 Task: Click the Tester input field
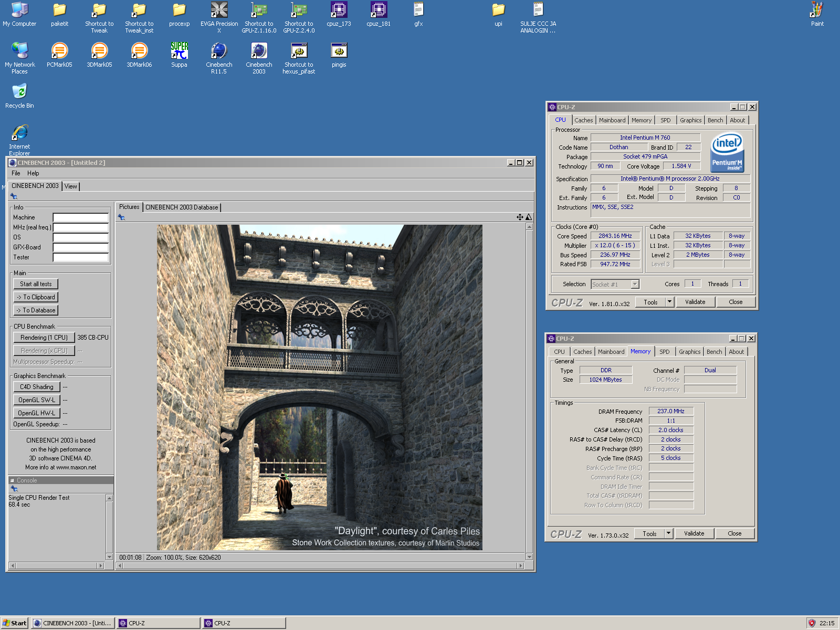click(x=80, y=257)
